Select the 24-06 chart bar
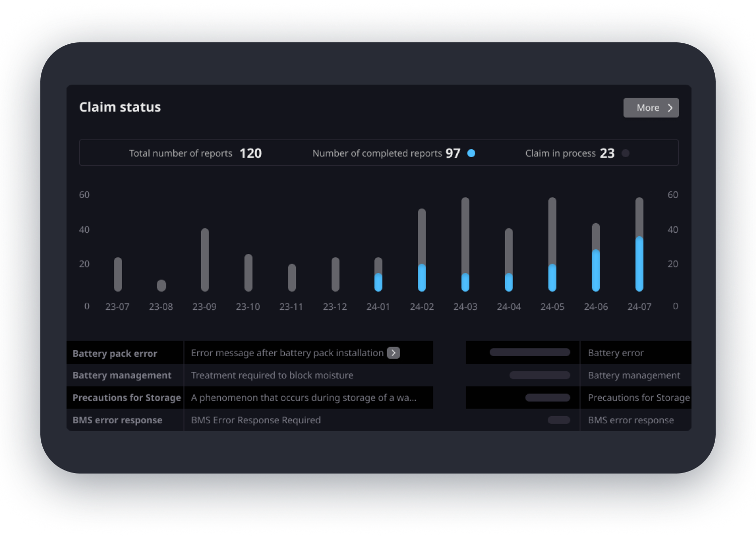 [x=596, y=257]
